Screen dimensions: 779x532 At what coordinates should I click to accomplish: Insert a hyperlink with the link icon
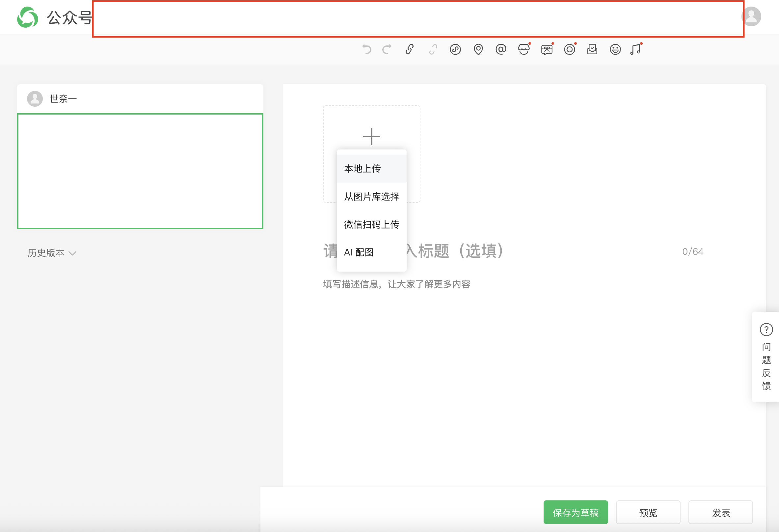click(410, 50)
